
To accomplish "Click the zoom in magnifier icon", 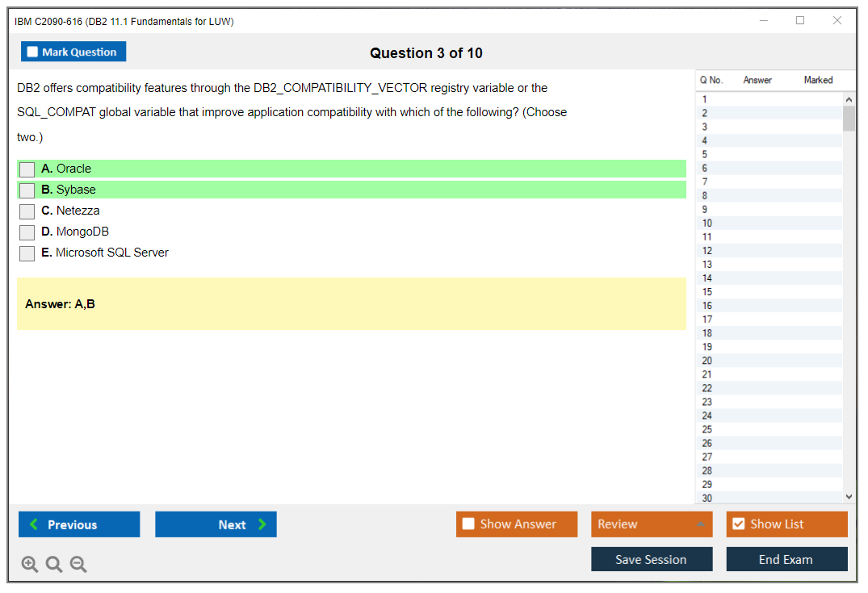I will (29, 565).
